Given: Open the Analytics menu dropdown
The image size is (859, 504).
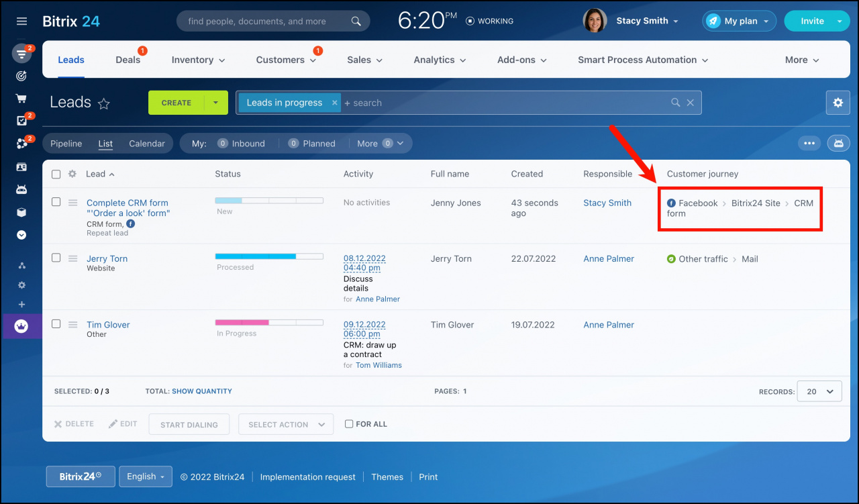Looking at the screenshot, I should [x=440, y=60].
